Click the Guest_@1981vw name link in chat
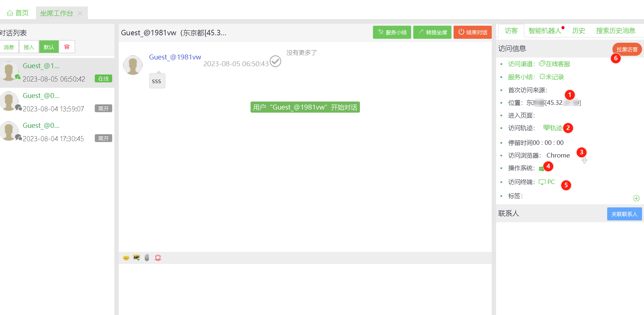 pos(175,57)
